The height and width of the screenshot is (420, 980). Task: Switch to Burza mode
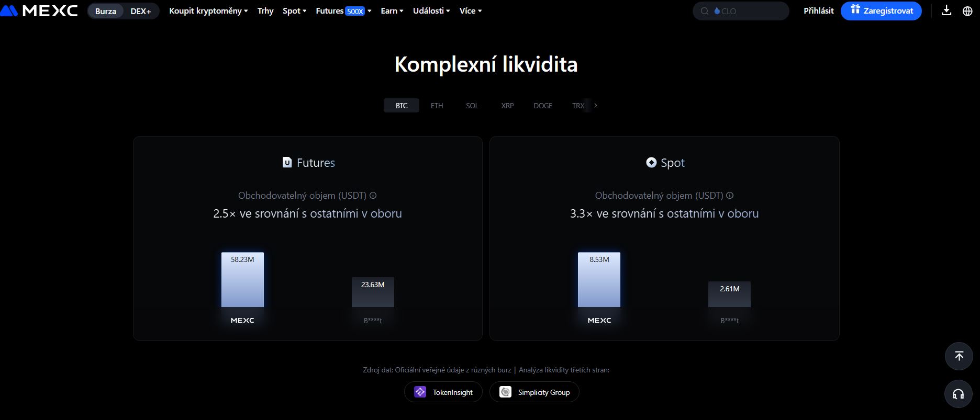(106, 11)
